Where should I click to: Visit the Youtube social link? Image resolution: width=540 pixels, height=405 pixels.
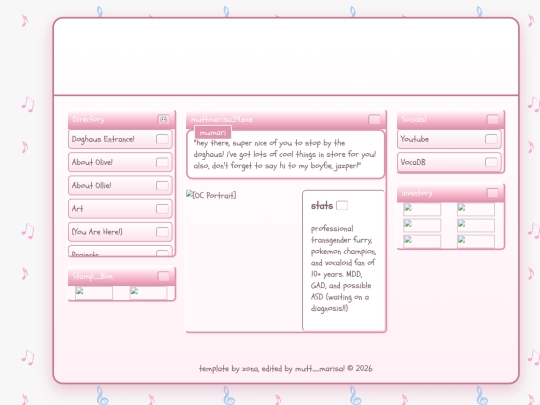tap(449, 139)
